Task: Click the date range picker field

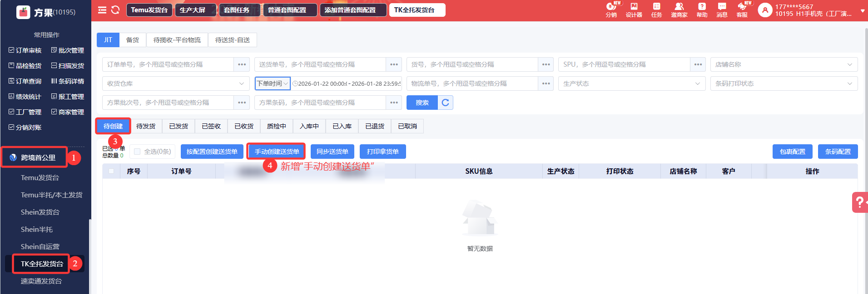Action: tap(347, 83)
